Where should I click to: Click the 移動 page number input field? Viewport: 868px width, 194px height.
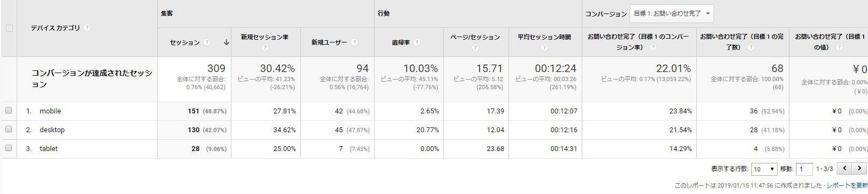[804, 169]
